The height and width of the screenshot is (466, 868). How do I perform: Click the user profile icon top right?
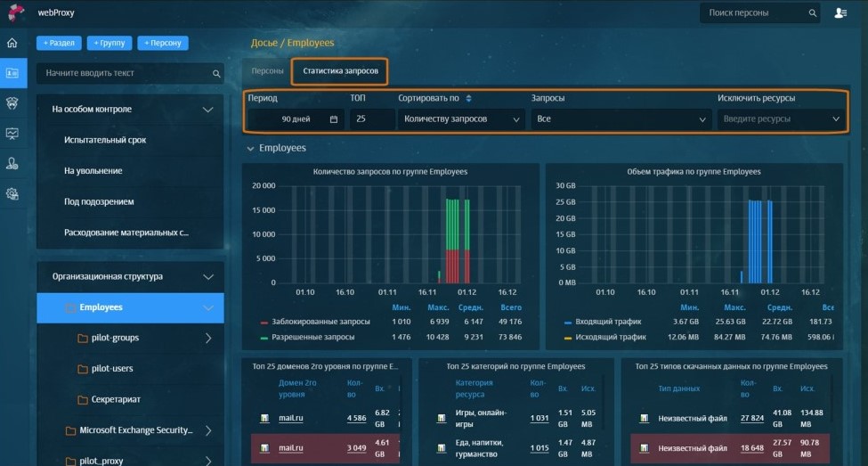coord(840,13)
